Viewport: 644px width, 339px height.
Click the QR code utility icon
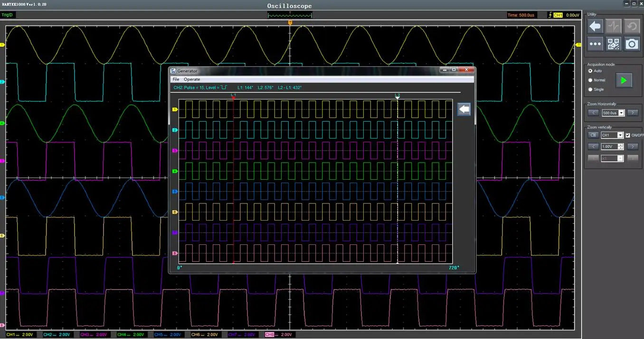tap(613, 44)
